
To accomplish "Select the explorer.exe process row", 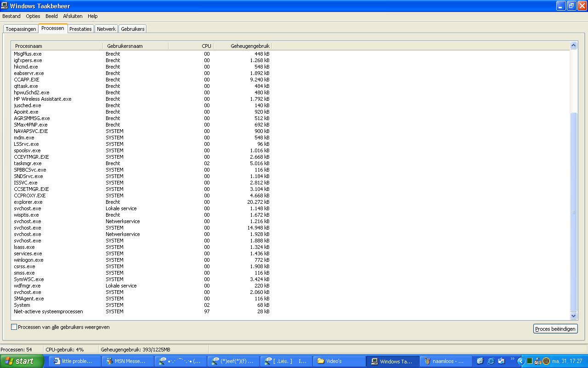I will click(28, 202).
